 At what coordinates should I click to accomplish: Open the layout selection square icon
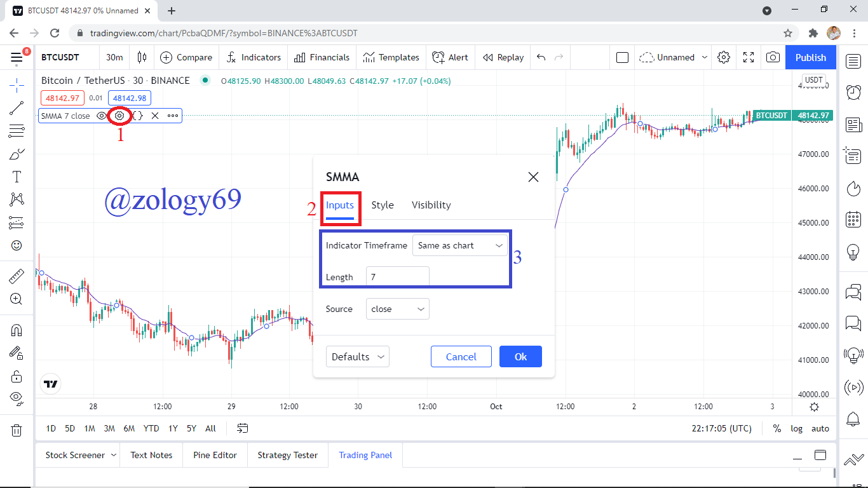tap(623, 57)
